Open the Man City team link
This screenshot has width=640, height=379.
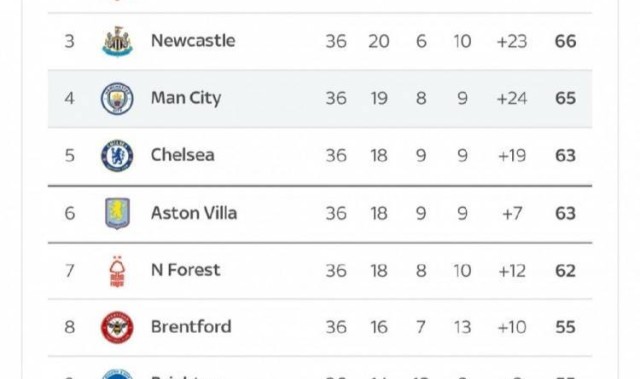pos(186,98)
